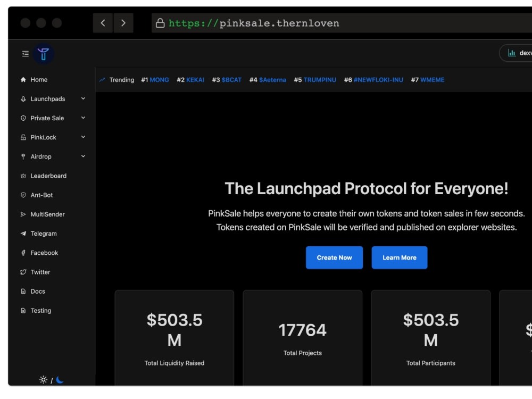532x399 pixels.
Task: Toggle dark mode with the moon icon
Action: (60, 380)
